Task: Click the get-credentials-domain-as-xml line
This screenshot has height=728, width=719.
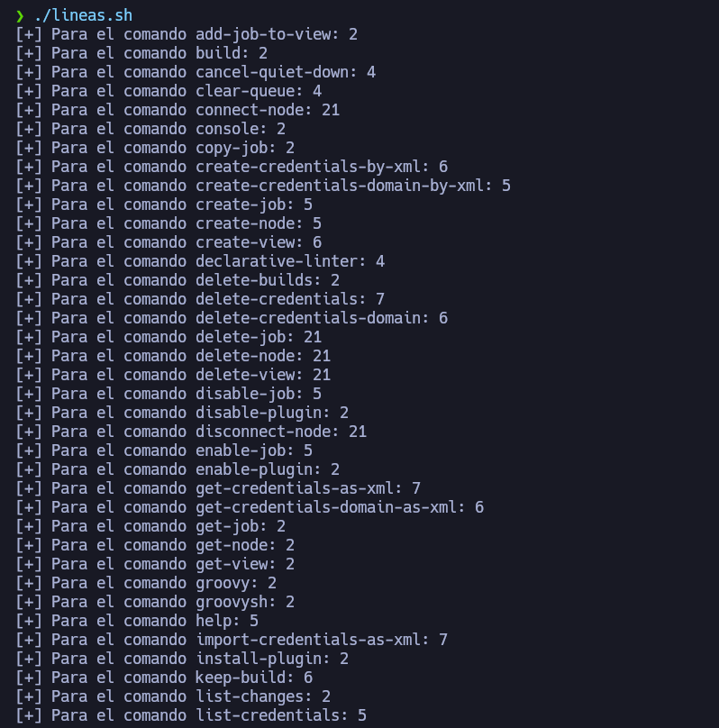Action: [x=250, y=507]
